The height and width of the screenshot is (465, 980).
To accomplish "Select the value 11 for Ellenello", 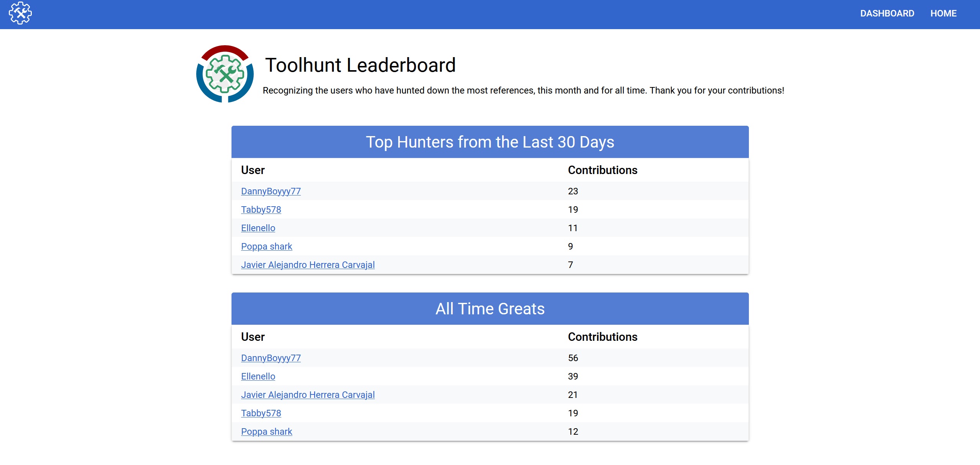I will click(x=573, y=228).
